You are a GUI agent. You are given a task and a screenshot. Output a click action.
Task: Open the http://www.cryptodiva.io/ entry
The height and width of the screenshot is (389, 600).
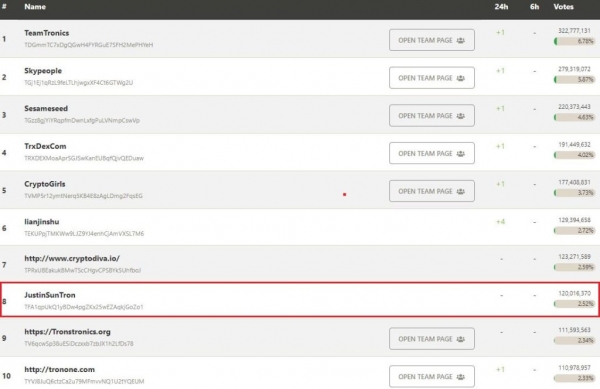coord(72,259)
